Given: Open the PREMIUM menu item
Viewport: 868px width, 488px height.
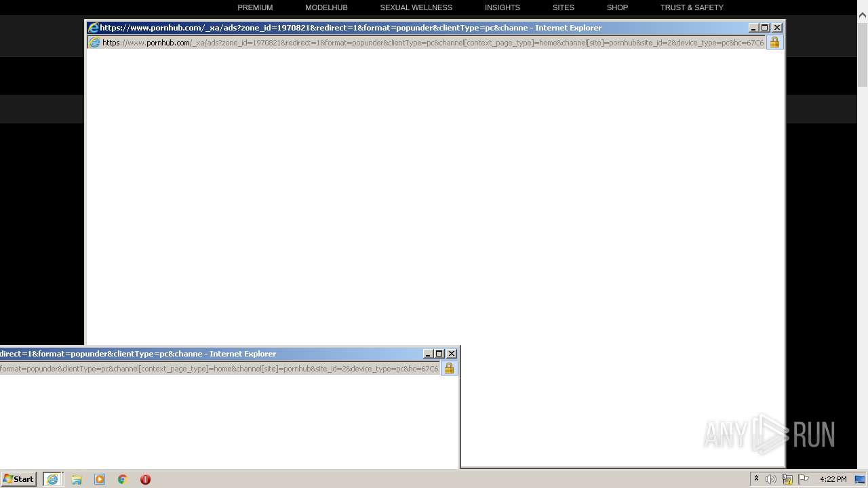Looking at the screenshot, I should tap(255, 7).
